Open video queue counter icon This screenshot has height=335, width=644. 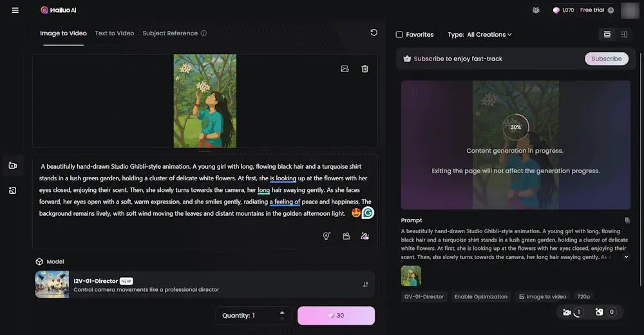pyautogui.click(x=573, y=312)
